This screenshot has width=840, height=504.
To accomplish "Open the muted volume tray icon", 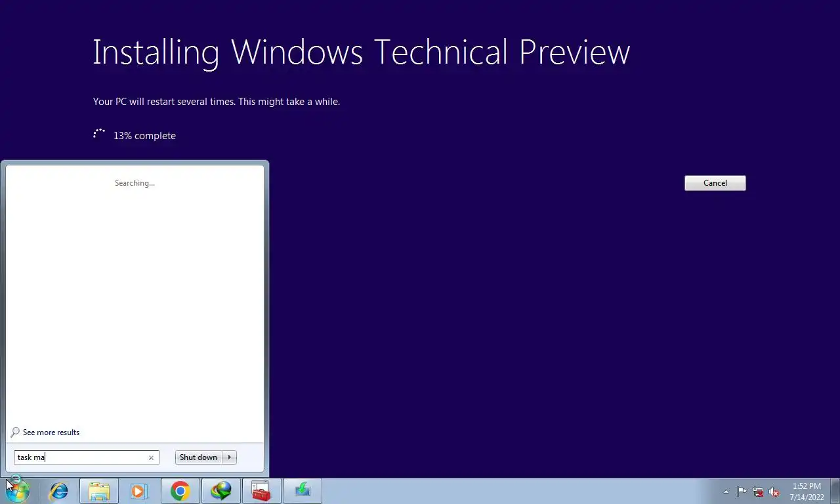I will click(x=774, y=492).
